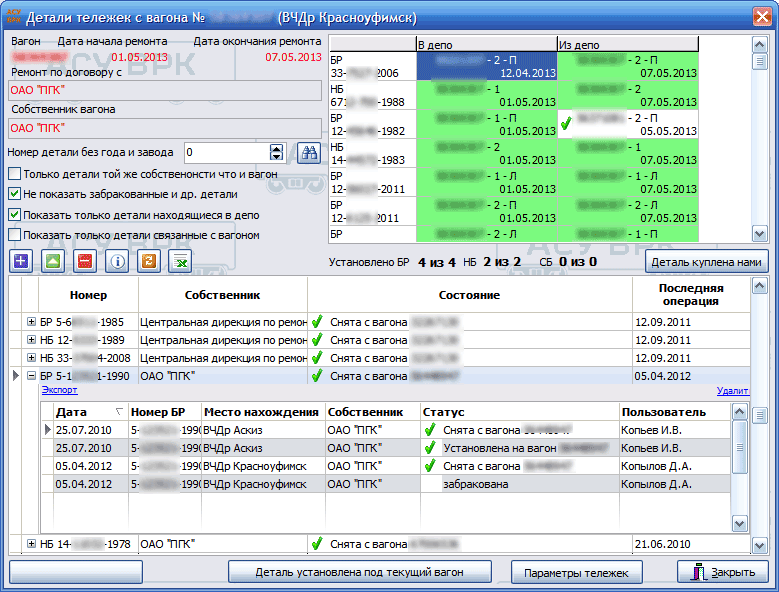Click the main table scrollbar thumb
Viewport: 779px width, 592px height.
point(759,415)
